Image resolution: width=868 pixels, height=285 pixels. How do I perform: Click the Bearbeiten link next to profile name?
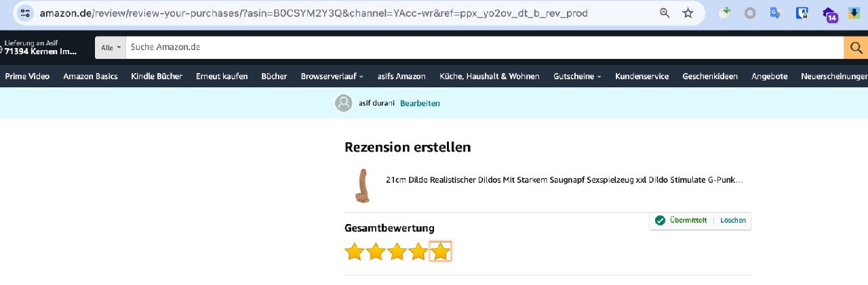click(420, 104)
